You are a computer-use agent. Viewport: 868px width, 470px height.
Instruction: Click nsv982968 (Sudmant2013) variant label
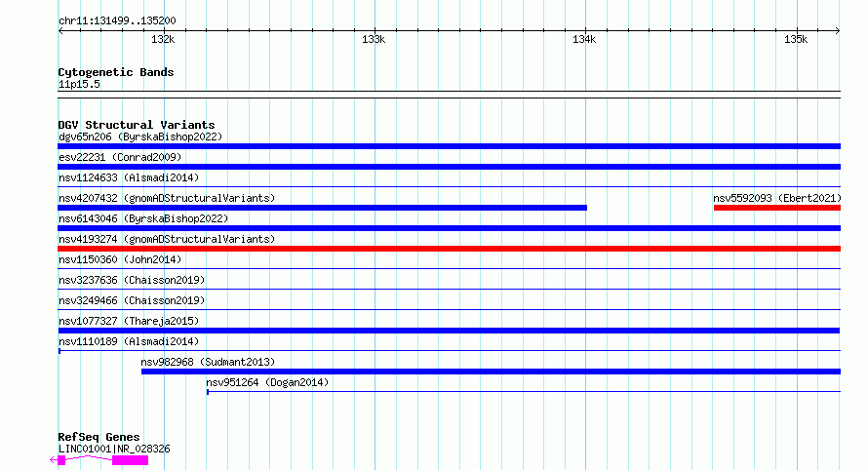click(208, 362)
